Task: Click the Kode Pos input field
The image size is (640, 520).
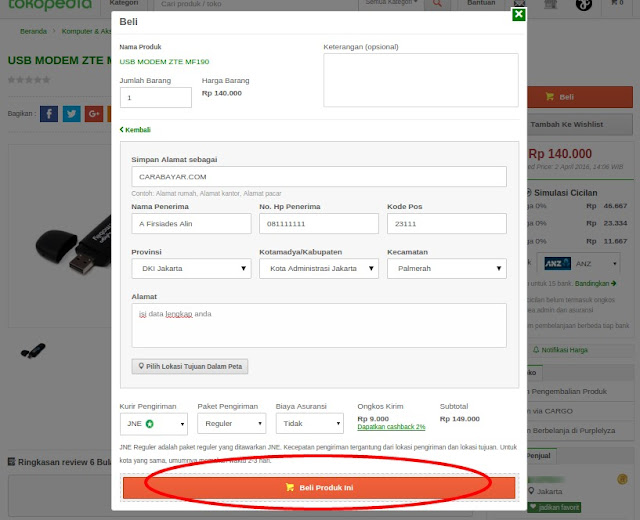Action: click(447, 224)
